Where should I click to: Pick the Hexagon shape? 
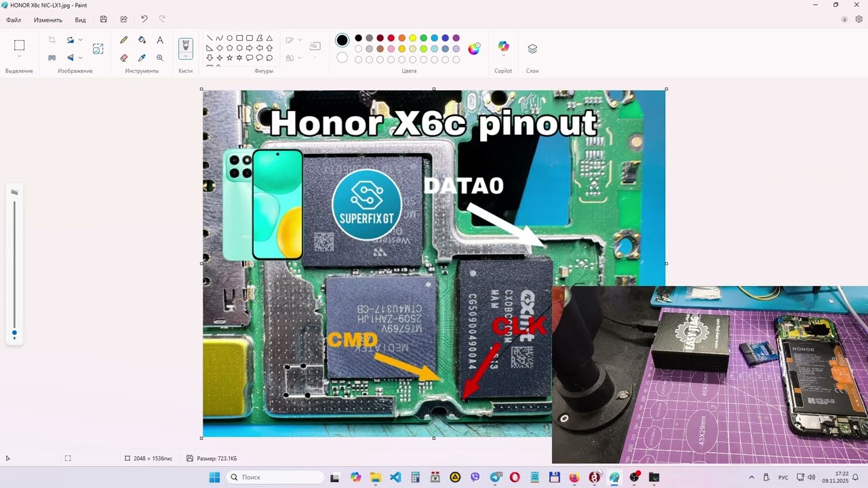point(239,48)
